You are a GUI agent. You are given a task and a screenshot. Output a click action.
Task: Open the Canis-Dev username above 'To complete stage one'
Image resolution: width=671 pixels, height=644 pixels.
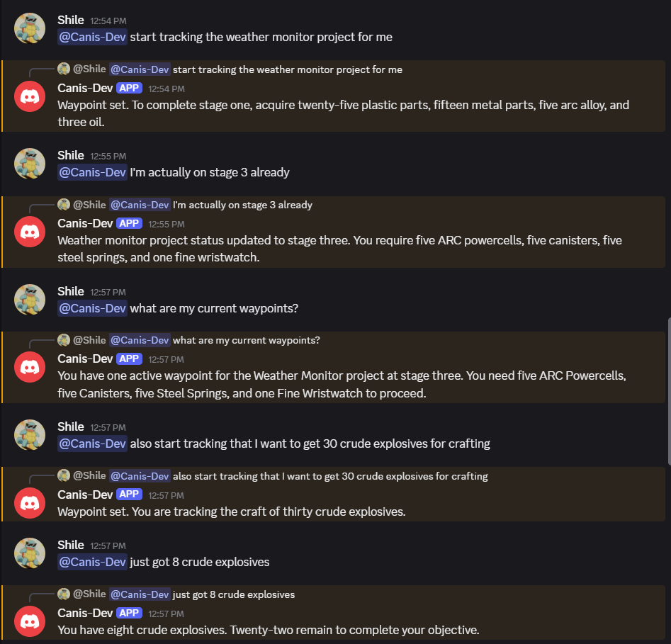pyautogui.click(x=85, y=88)
